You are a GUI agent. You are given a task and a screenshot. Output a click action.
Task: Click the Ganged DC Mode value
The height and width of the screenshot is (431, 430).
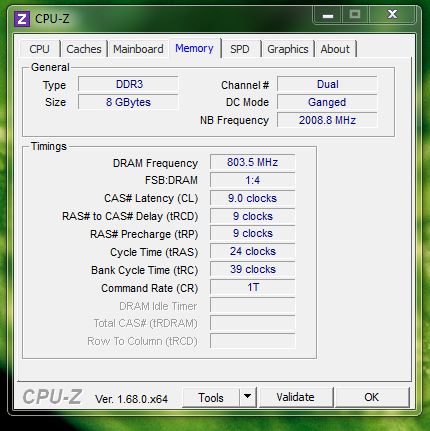(x=327, y=102)
